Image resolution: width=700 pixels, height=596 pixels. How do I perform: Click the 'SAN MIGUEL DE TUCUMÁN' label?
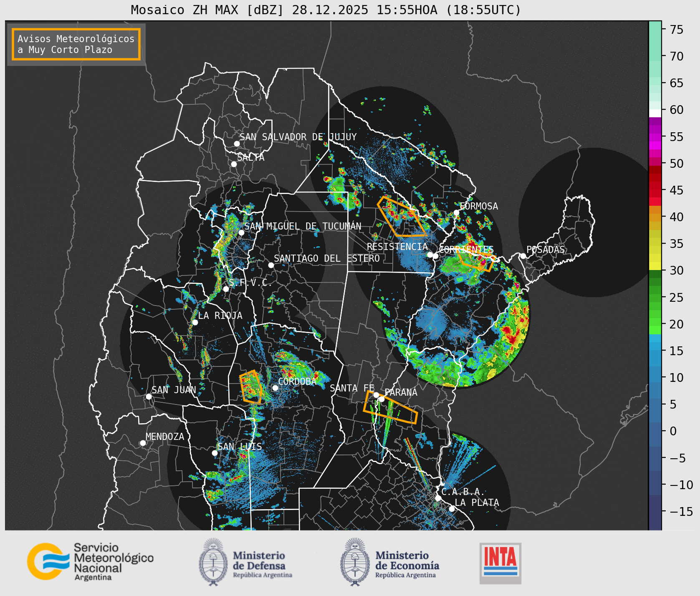click(x=303, y=226)
